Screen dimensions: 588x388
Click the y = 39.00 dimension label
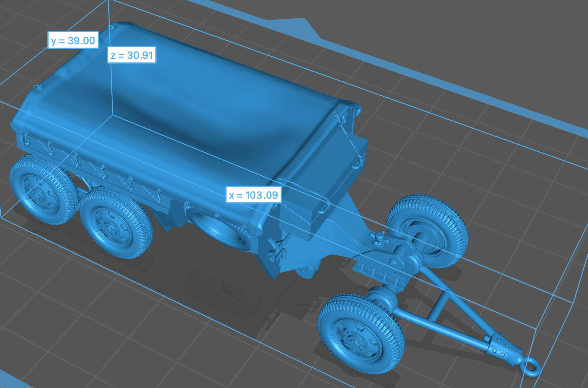click(73, 40)
